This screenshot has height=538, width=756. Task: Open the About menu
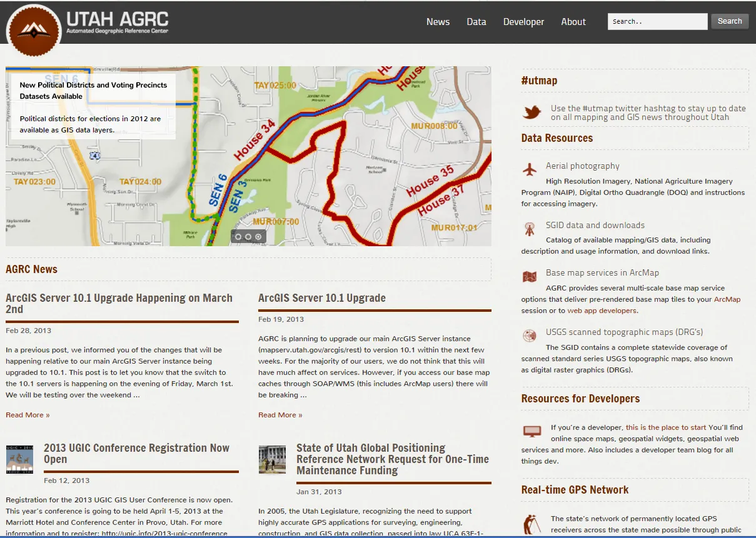click(573, 21)
